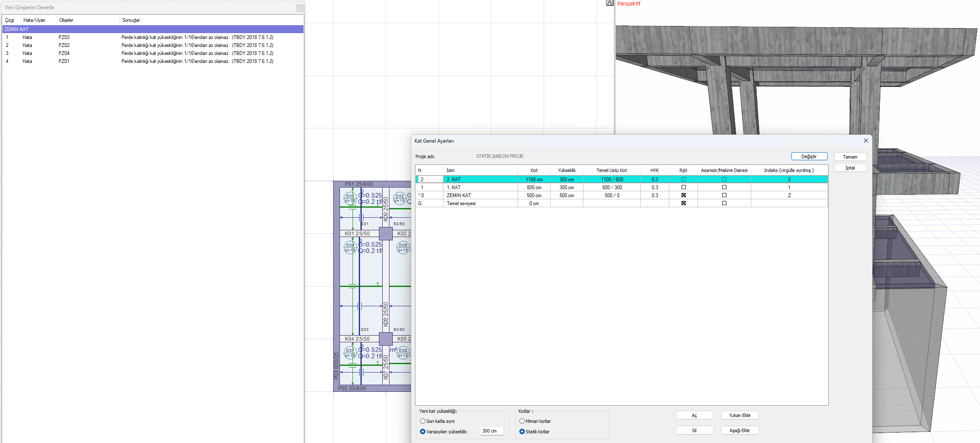Click Aşağı Ekle to add floor below
The width and height of the screenshot is (980, 443).
(739, 430)
